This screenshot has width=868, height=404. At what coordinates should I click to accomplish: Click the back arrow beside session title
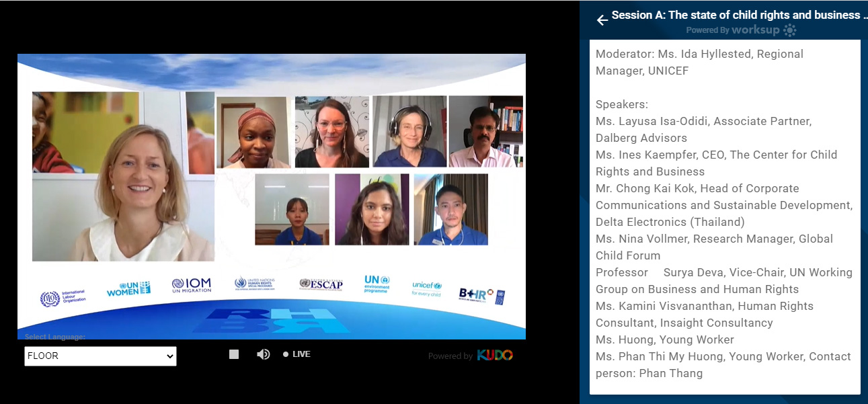click(x=602, y=20)
